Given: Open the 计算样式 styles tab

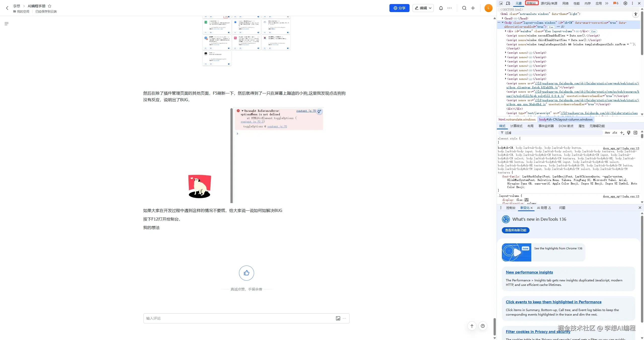Looking at the screenshot, I should point(516,126).
